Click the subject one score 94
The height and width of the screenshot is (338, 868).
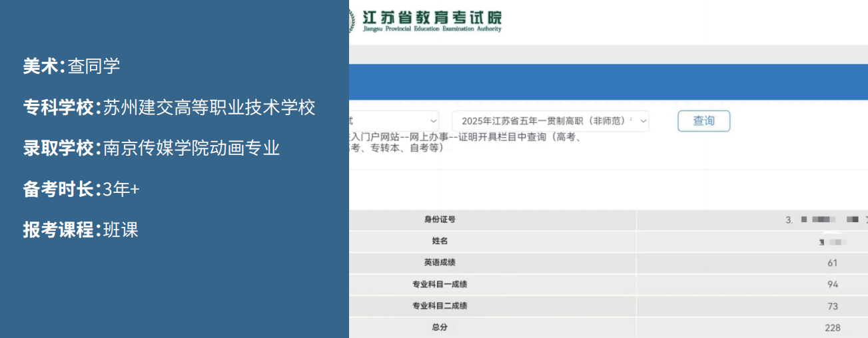[832, 284]
